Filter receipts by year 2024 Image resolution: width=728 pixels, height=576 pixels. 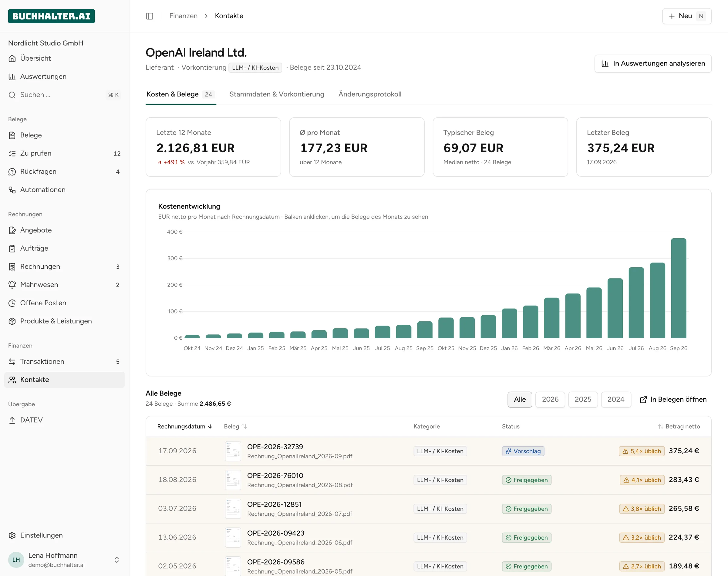coord(616,400)
